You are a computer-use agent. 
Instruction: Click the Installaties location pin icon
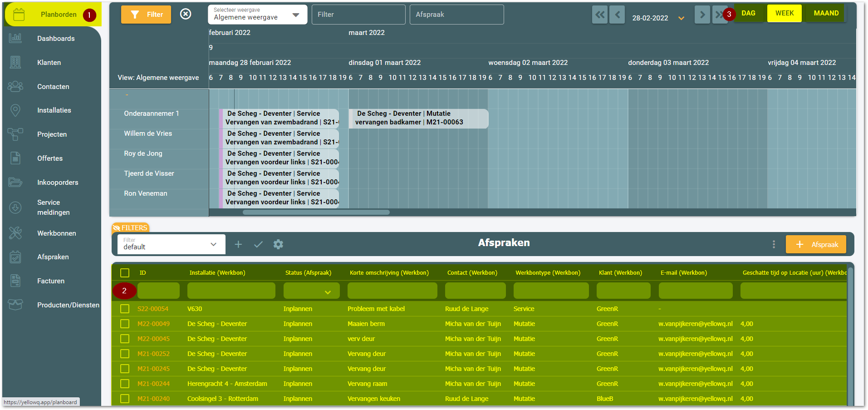(15, 110)
